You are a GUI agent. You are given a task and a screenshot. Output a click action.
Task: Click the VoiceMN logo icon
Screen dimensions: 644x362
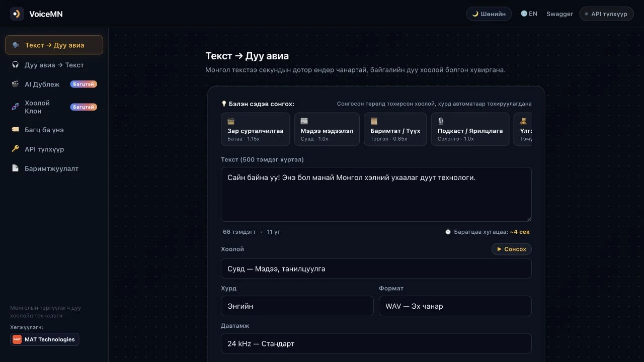point(17,14)
